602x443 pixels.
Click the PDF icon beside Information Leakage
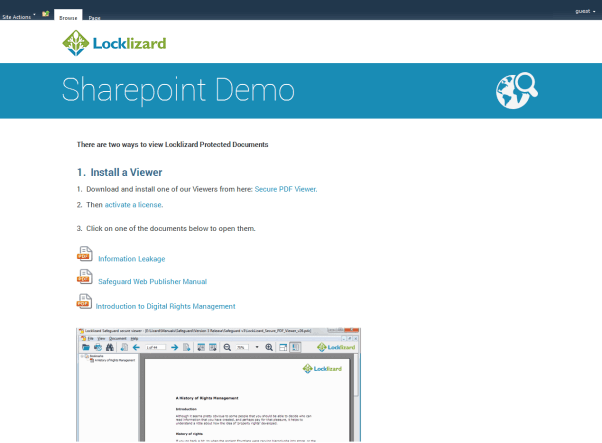point(84,254)
